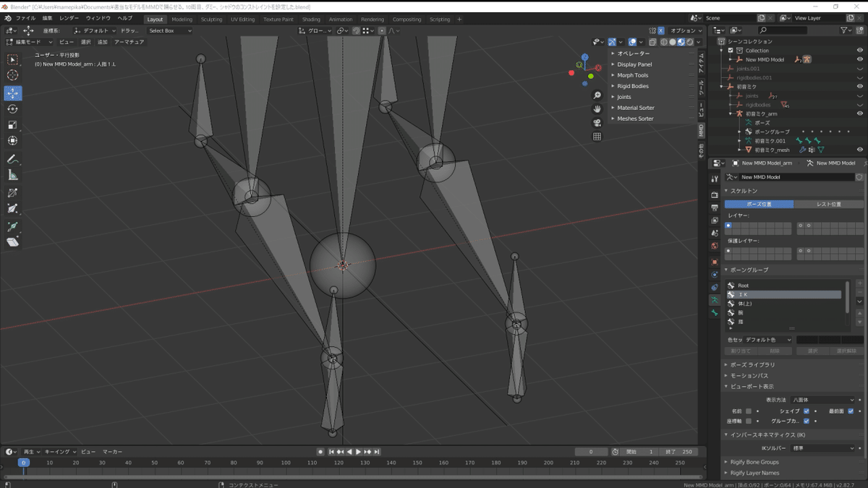Switch to the UV Editing workspace tab

[x=243, y=20]
